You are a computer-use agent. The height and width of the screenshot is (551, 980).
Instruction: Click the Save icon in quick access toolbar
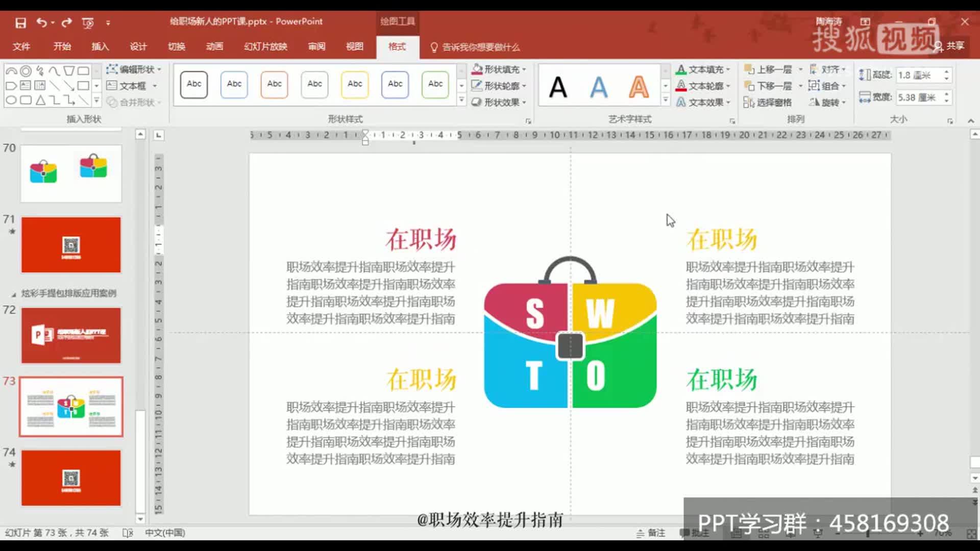click(x=20, y=22)
